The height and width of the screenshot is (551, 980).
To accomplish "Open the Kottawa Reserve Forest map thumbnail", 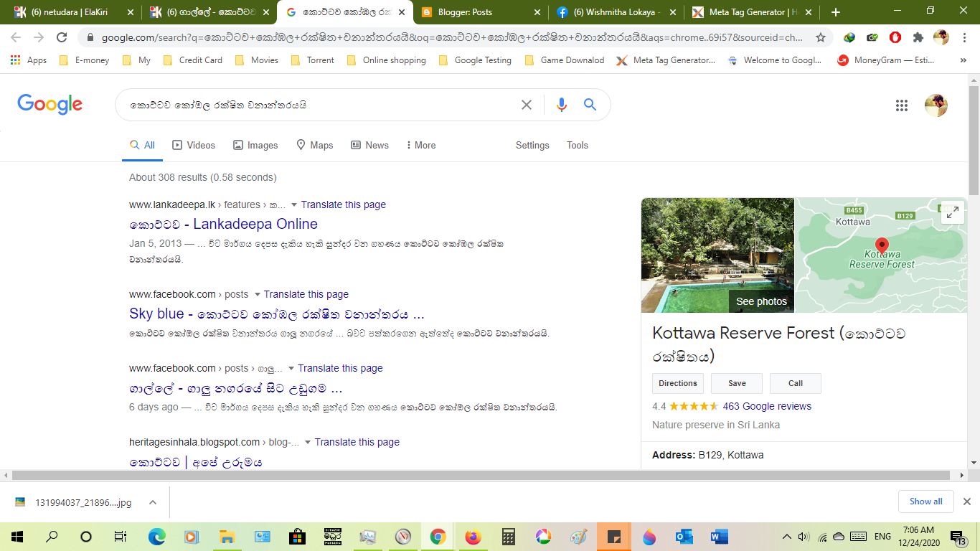I will (881, 255).
